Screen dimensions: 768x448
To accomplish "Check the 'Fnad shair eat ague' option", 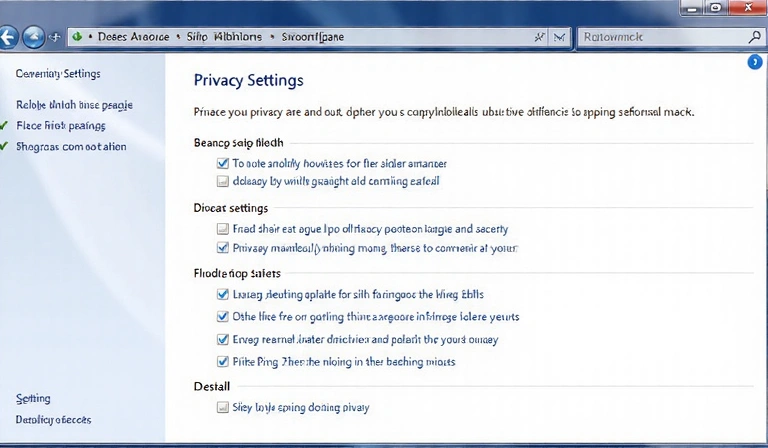I will [x=223, y=229].
